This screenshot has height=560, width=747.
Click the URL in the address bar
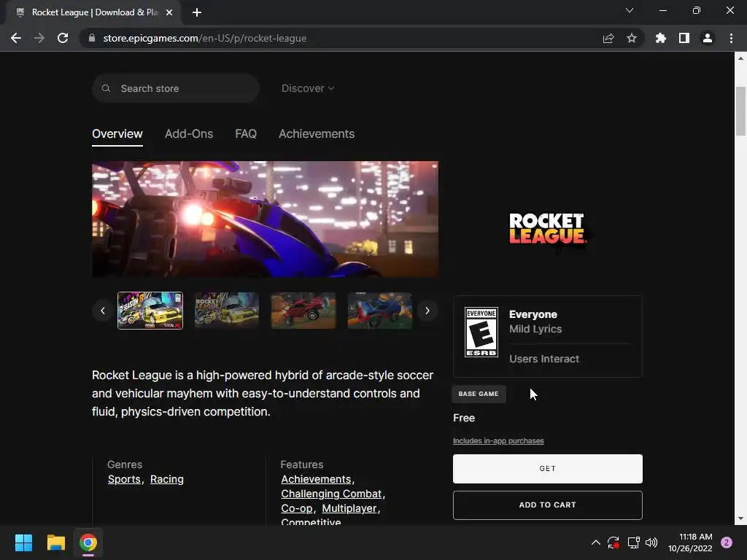[205, 38]
